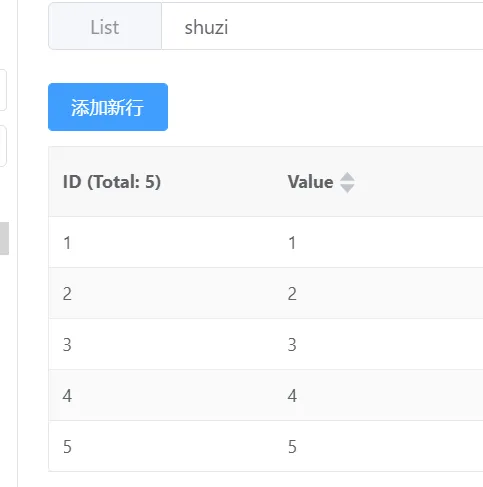Screen dimensions: 483x487
Task: Click the Value cell showing 5
Action: (x=292, y=447)
